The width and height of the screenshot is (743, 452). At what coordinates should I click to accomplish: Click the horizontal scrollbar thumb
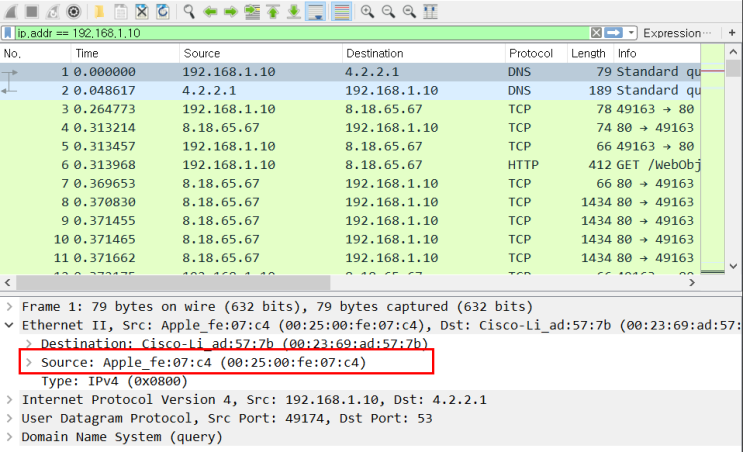(173, 283)
